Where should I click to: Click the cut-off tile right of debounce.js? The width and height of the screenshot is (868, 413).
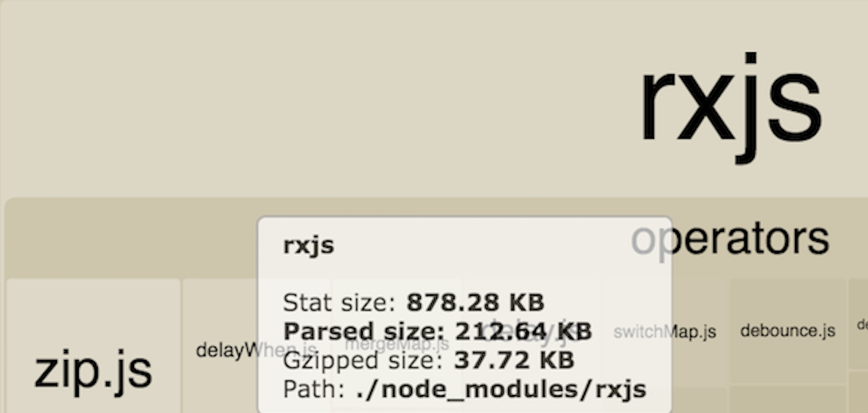(x=859, y=326)
